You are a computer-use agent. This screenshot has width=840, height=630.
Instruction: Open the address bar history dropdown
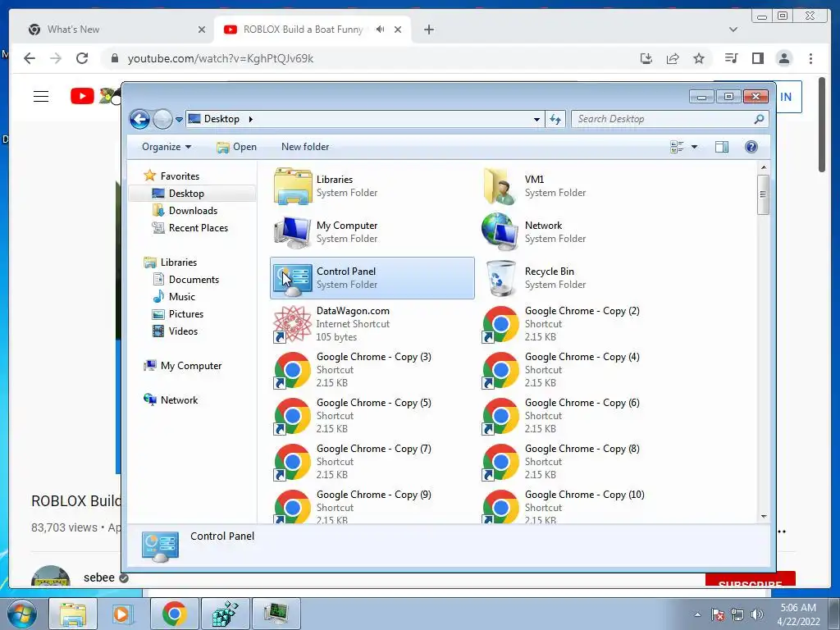536,120
